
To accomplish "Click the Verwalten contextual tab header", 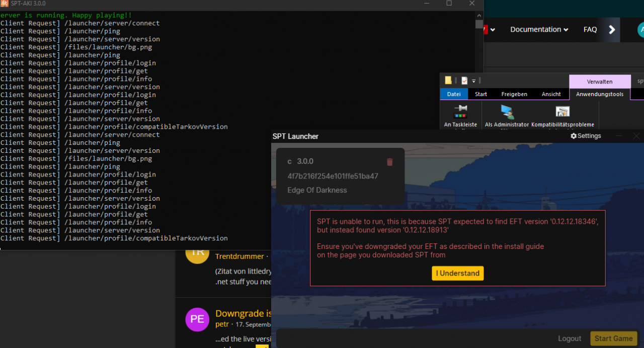I will 600,81.
